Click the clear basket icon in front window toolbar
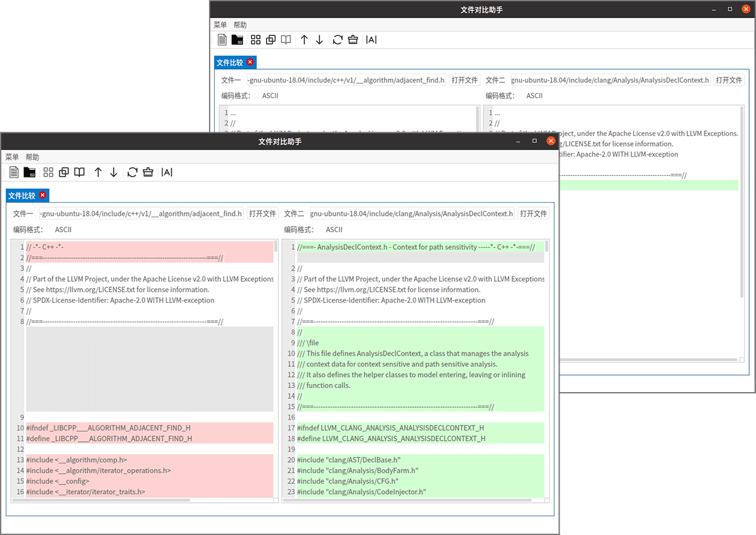Screen dimensions: 756x535 point(148,172)
